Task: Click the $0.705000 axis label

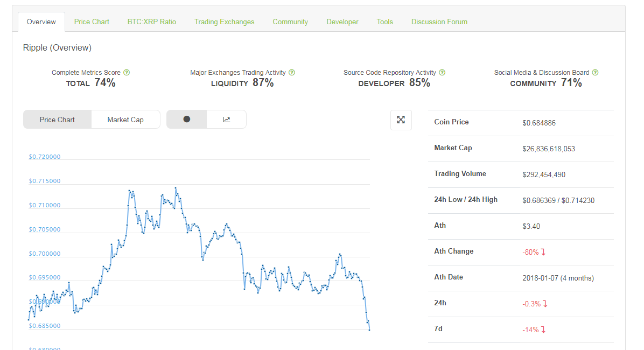Action: tap(44, 229)
